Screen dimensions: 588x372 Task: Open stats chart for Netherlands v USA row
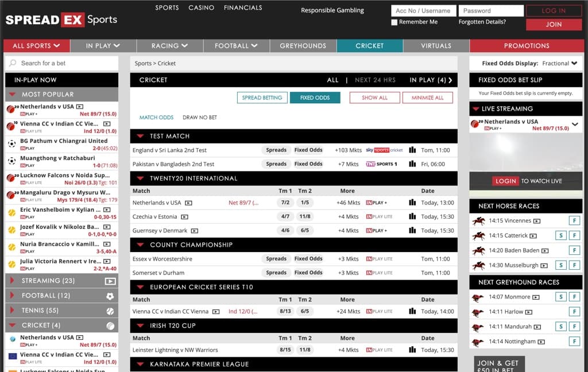pyautogui.click(x=412, y=203)
